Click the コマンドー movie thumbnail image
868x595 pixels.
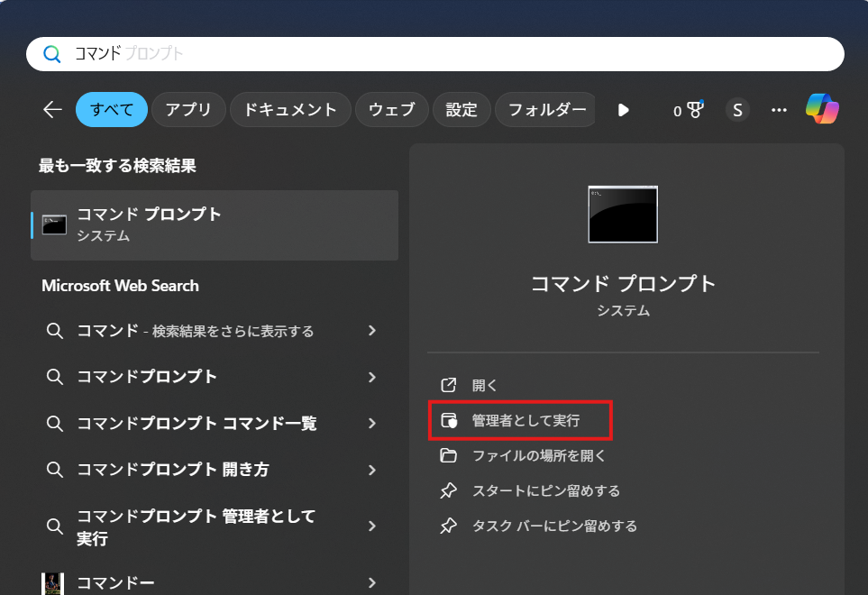pyautogui.click(x=53, y=584)
